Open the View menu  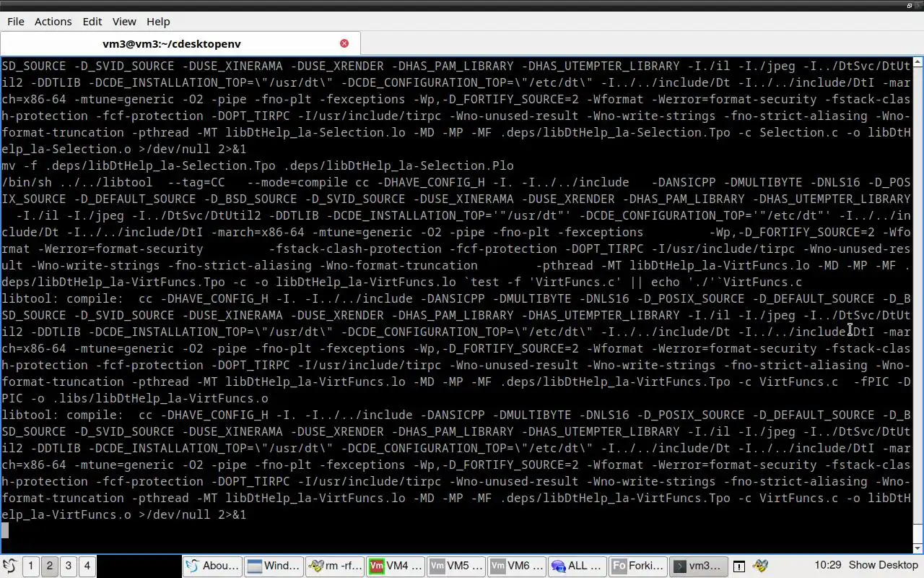[124, 21]
